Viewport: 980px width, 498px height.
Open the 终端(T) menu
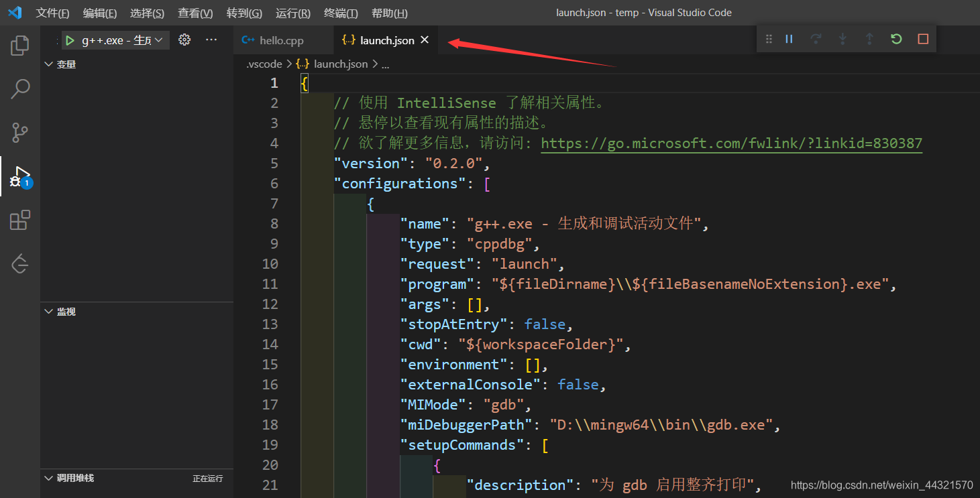341,13
